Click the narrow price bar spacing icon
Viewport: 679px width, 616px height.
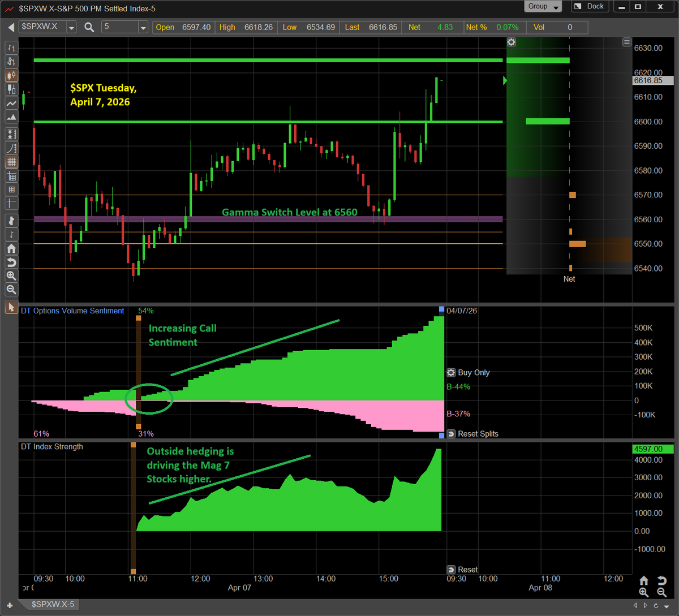coord(11,235)
